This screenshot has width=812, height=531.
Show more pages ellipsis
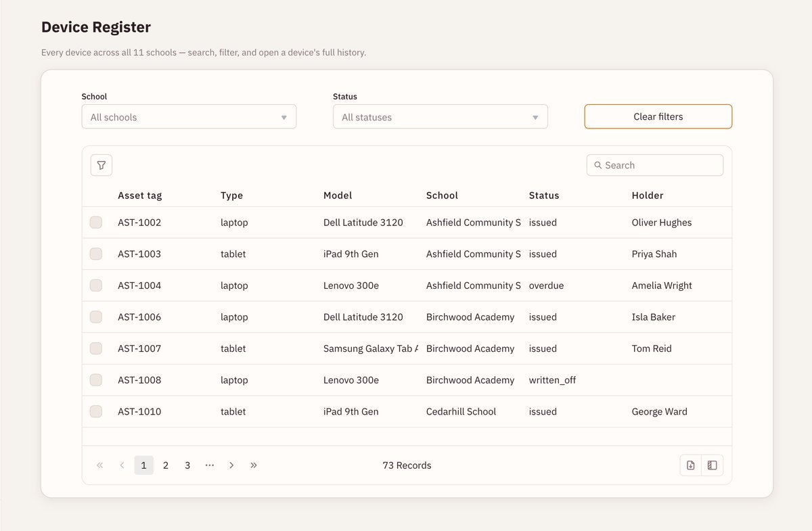pos(210,465)
